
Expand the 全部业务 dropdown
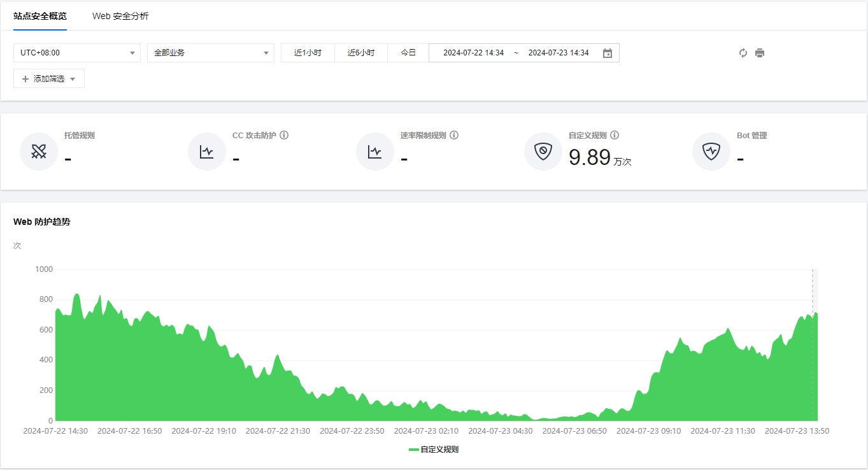tap(210, 53)
